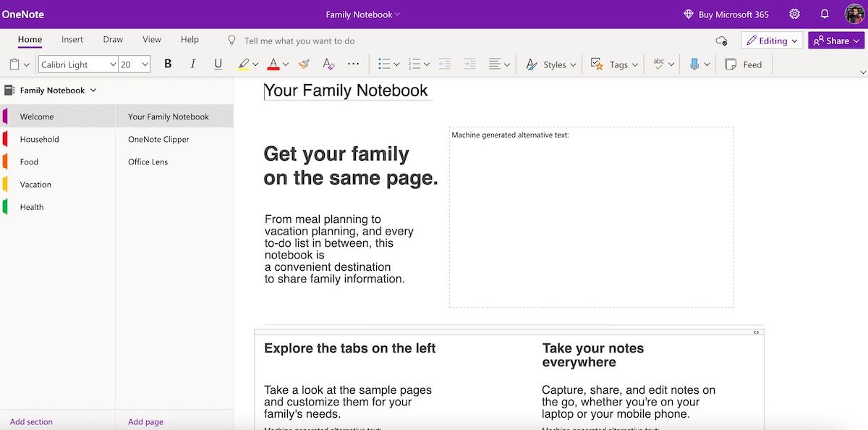Toggle underline formatting
This screenshot has height=430, width=868.
218,64
